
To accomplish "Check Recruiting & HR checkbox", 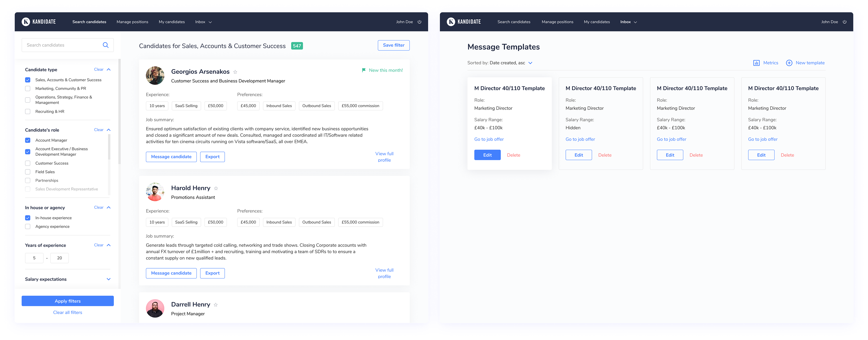I will (x=28, y=112).
